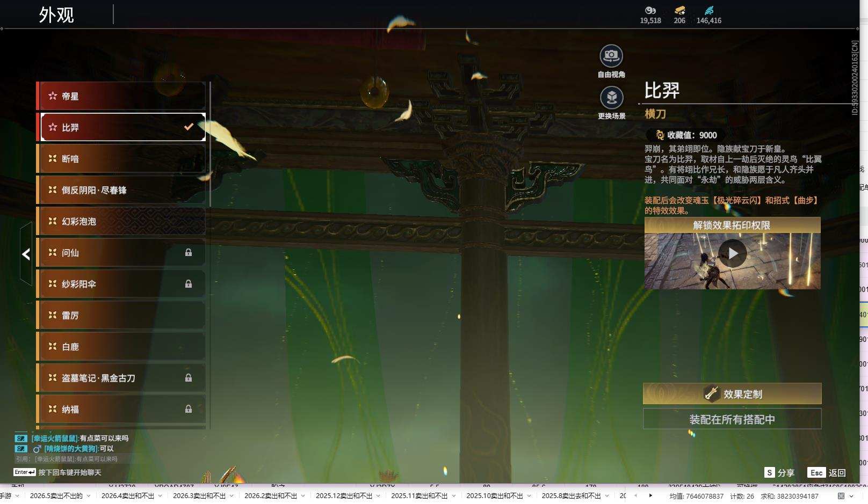Screen dimensions: 868x504
Task: Click the gold bar currency icon above 206
Action: (x=679, y=10)
